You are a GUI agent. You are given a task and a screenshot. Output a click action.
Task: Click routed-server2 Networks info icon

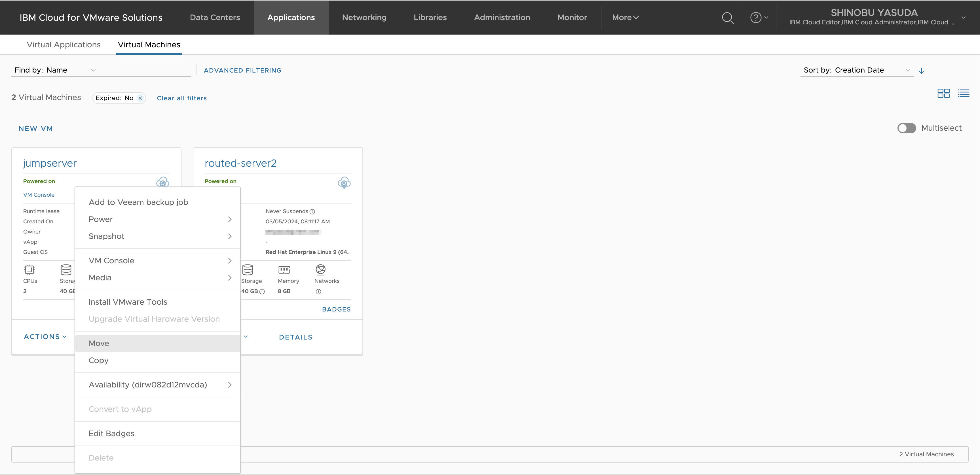(x=318, y=292)
